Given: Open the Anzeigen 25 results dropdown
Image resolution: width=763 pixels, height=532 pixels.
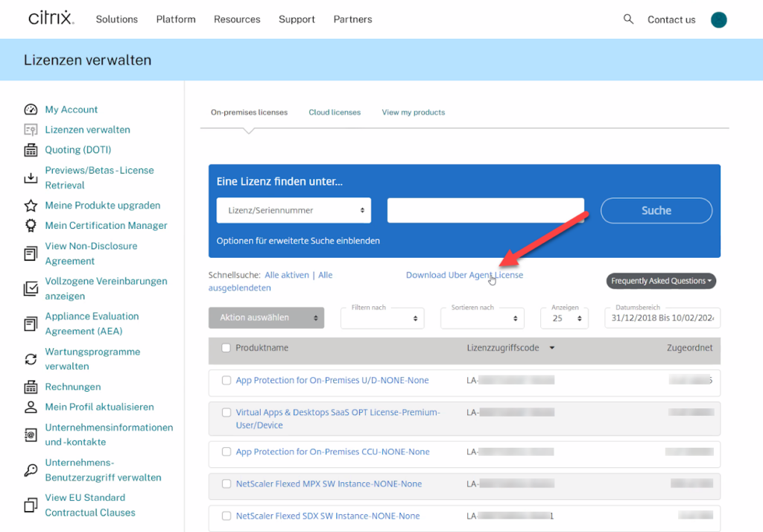Looking at the screenshot, I should click(564, 318).
